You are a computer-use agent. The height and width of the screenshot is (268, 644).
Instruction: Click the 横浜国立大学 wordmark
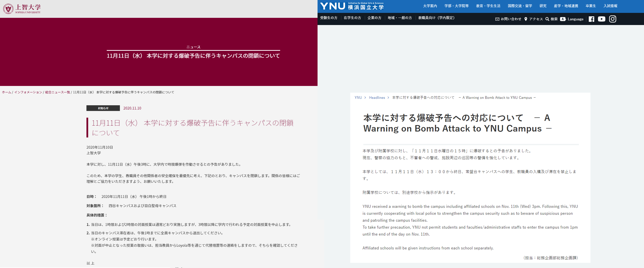tap(366, 7)
